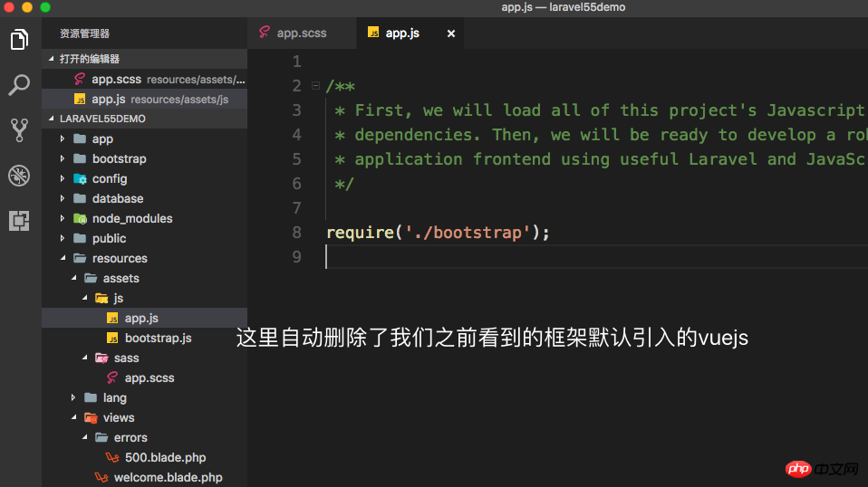
Task: Expand the config folder arrow
Action: tap(63, 178)
